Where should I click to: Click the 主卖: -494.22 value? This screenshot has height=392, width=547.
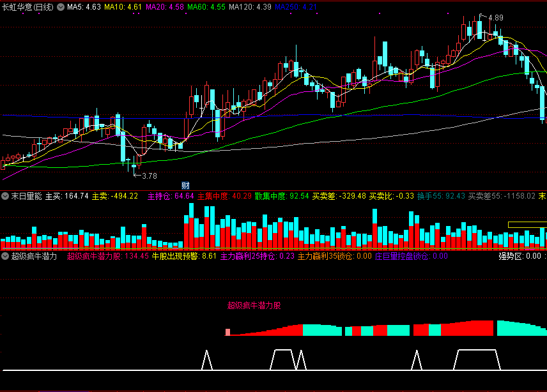click(115, 196)
